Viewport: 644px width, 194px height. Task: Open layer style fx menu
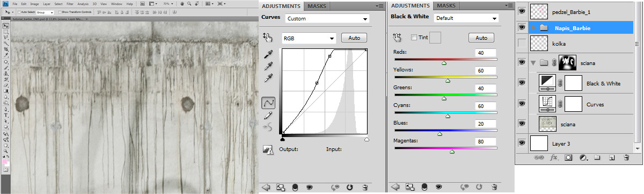click(x=554, y=158)
